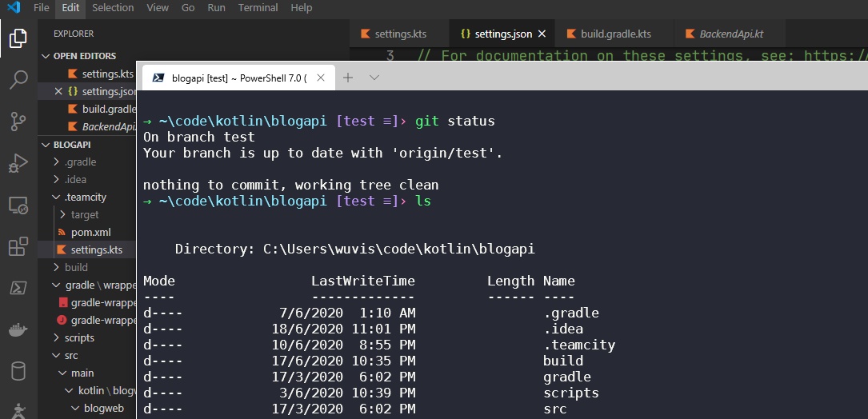Click the LastWriteTime column header

click(363, 281)
